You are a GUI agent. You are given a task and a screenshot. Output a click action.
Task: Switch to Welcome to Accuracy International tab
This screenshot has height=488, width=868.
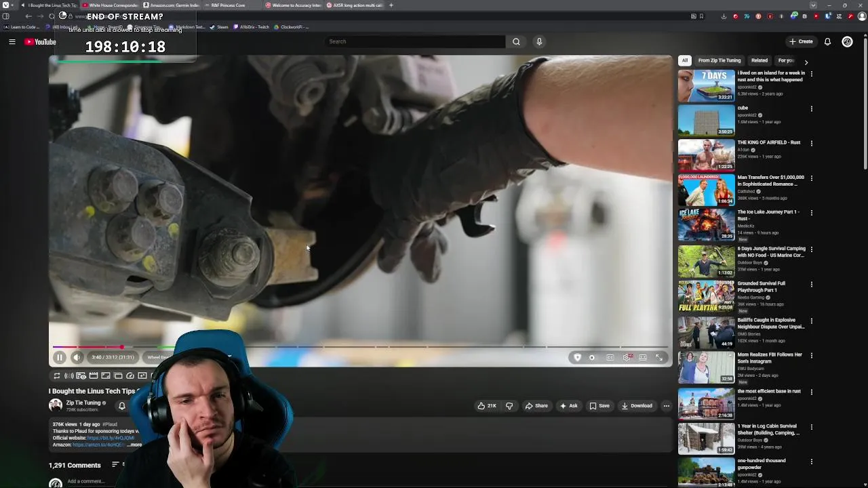click(293, 5)
